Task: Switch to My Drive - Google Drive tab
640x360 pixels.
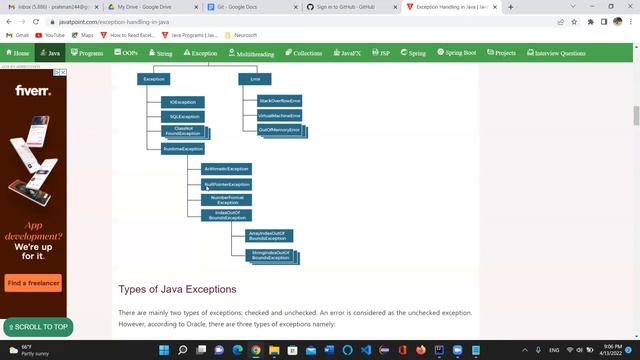Action: (x=152, y=7)
